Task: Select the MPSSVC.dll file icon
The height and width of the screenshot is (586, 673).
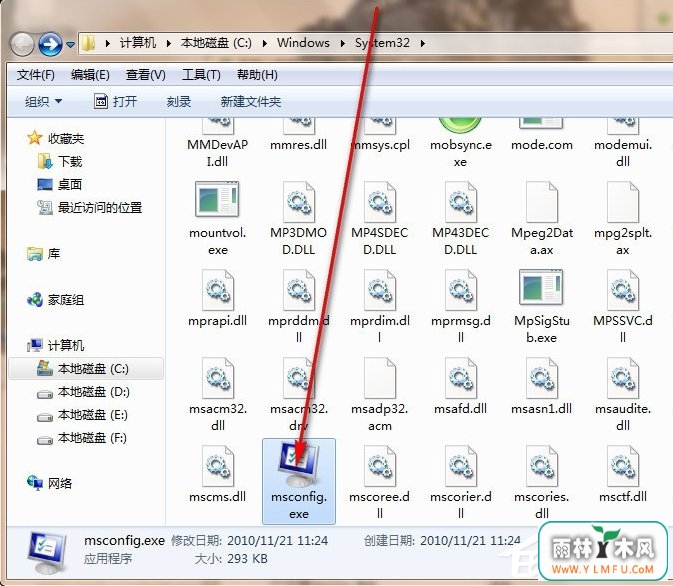Action: point(623,290)
